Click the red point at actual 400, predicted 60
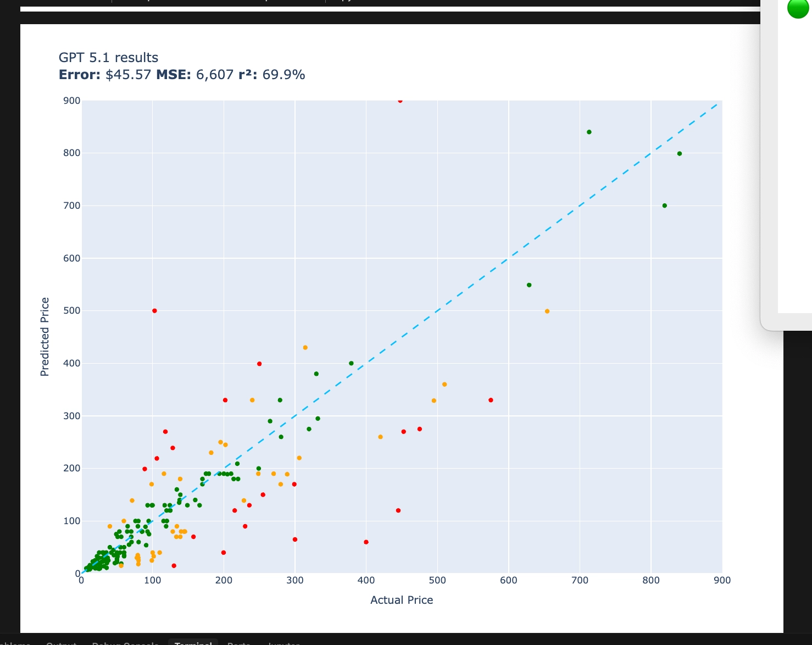The image size is (812, 645). point(366,542)
